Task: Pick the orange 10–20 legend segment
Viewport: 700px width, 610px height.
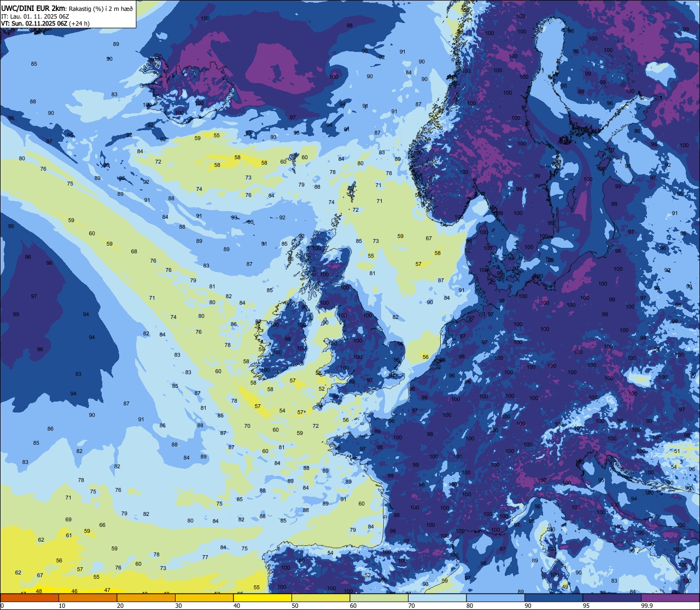Action: pos(87,597)
